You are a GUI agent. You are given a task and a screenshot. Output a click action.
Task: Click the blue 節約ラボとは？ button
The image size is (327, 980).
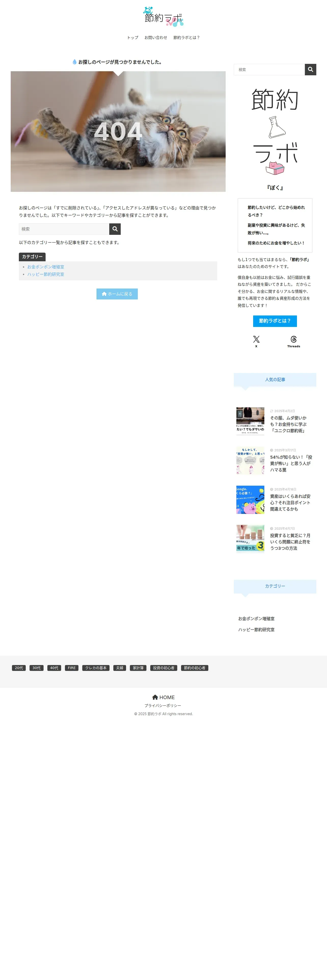tap(275, 321)
